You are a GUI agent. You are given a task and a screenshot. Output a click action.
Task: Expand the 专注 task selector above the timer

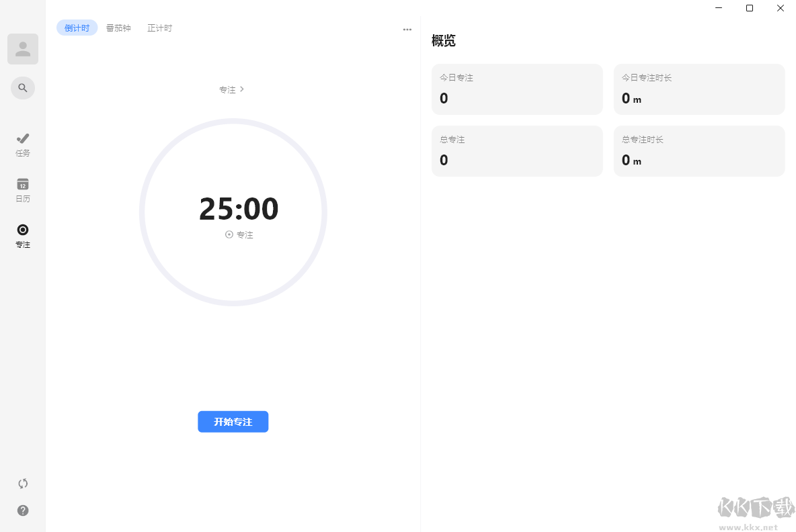click(x=231, y=89)
